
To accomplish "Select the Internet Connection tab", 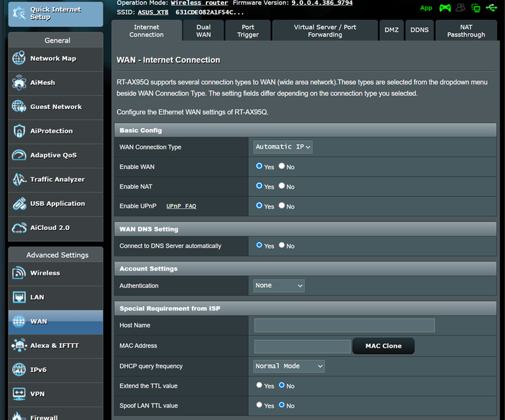I will (x=147, y=31).
